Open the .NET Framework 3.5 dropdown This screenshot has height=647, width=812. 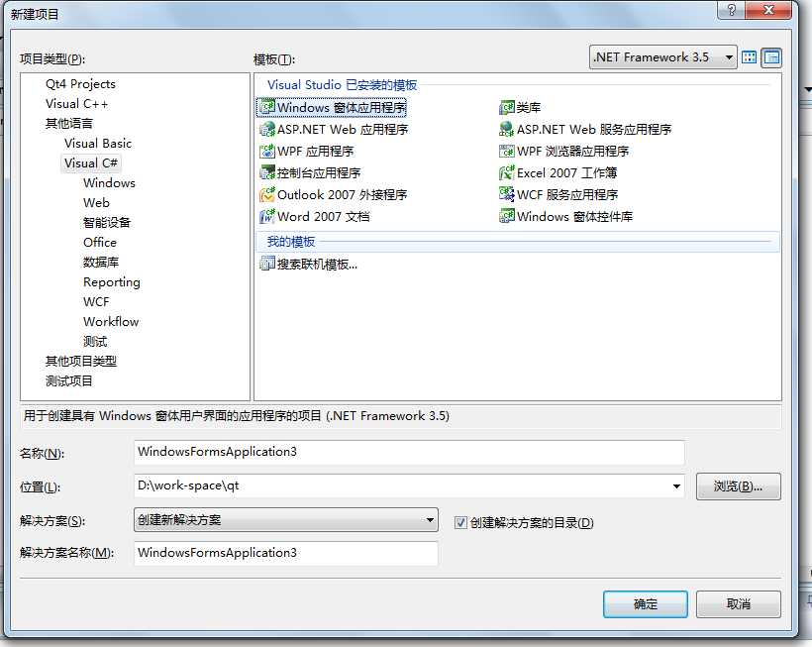[x=662, y=57]
